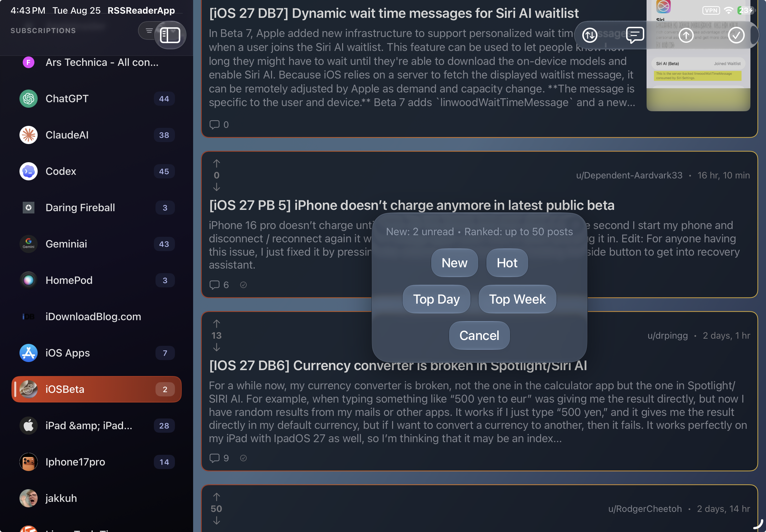Open u/Dependent-Aardvark33 profile
766x532 pixels.
tap(629, 175)
